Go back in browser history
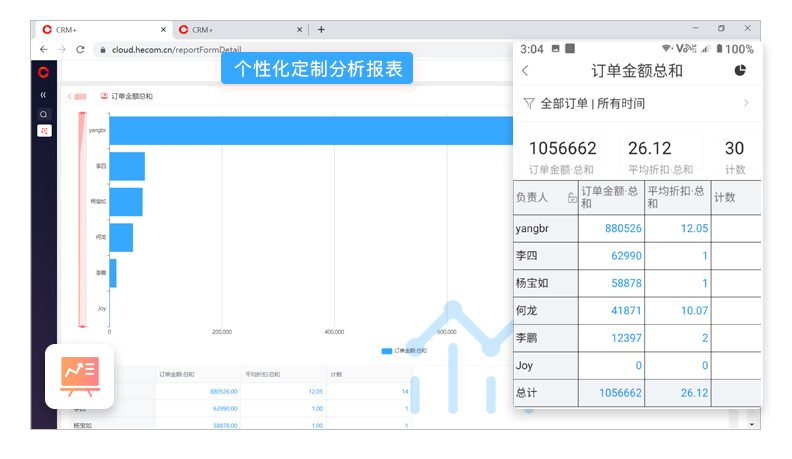Screen dimensions: 792x459 tap(43, 49)
